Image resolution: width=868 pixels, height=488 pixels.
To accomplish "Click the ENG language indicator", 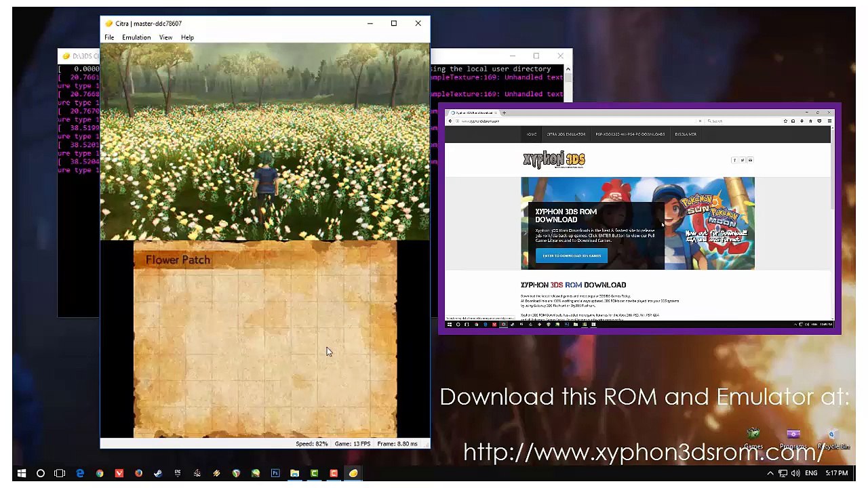I will click(812, 473).
